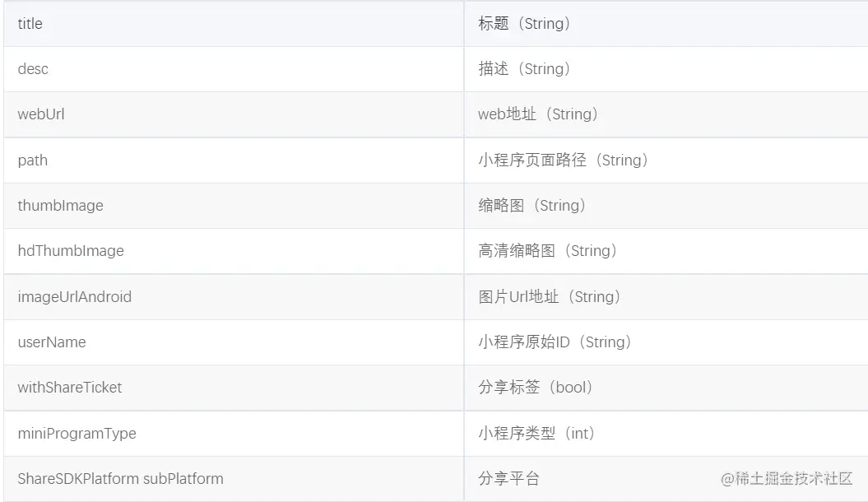This screenshot has height=502, width=868.
Task: Click the withShareTicket parameter cell
Action: click(70, 388)
